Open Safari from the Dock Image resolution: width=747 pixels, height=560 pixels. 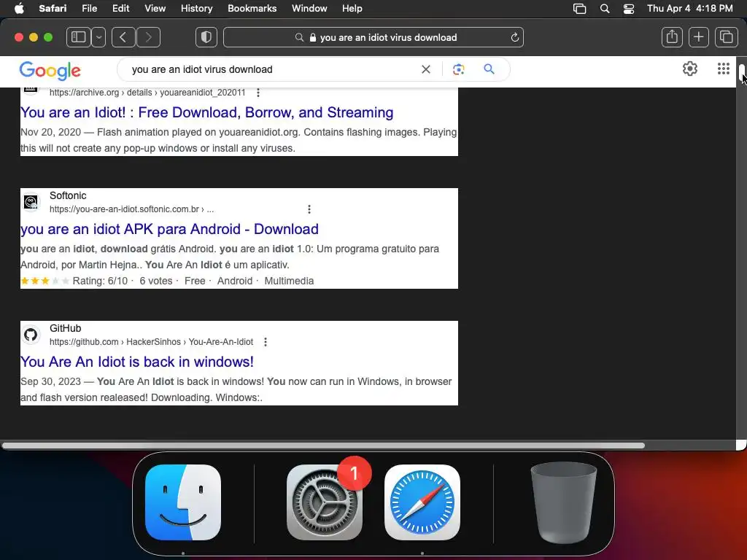point(422,502)
